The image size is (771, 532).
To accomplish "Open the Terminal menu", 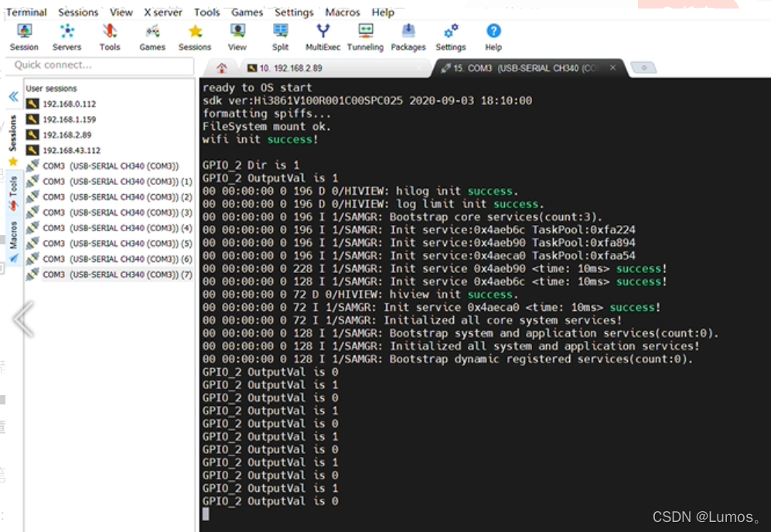I will point(26,12).
